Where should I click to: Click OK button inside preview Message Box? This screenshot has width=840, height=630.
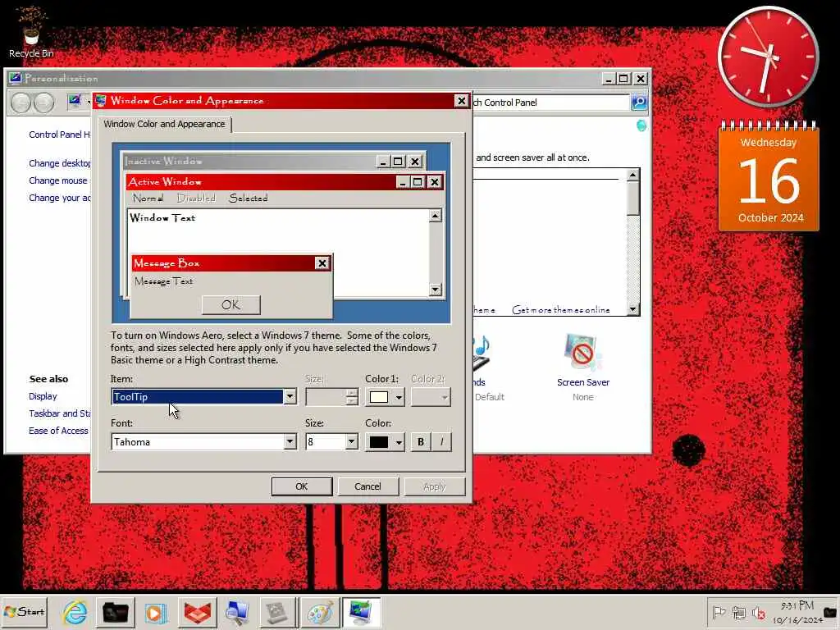[231, 305]
